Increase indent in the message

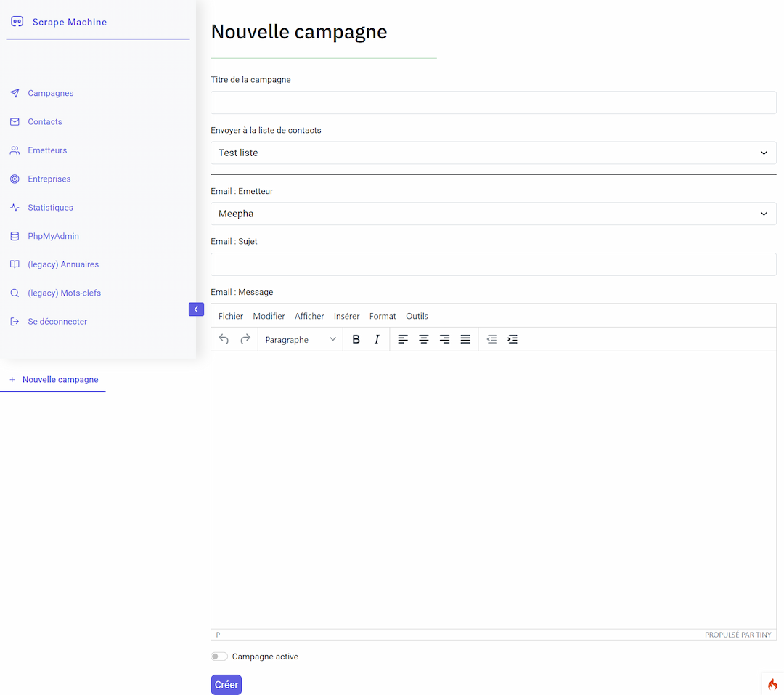coord(513,339)
